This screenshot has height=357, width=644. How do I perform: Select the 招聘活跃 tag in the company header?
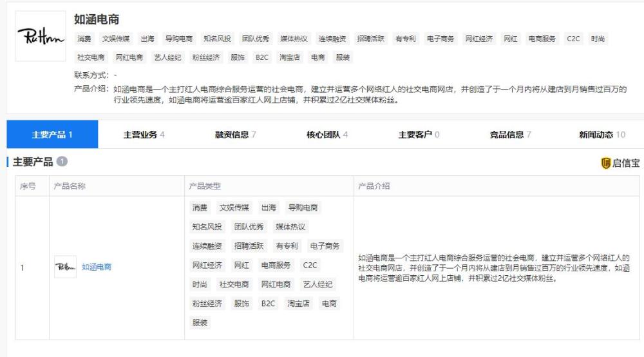pos(370,39)
